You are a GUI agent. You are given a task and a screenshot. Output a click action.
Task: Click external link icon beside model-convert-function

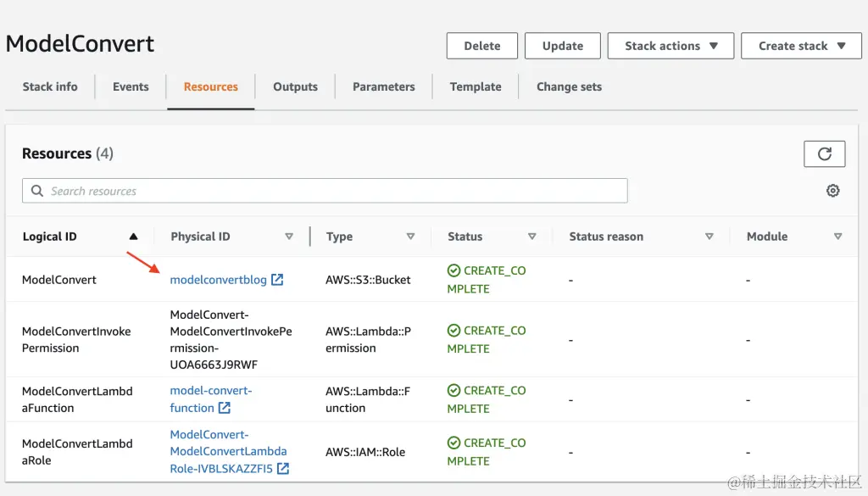[x=225, y=408]
